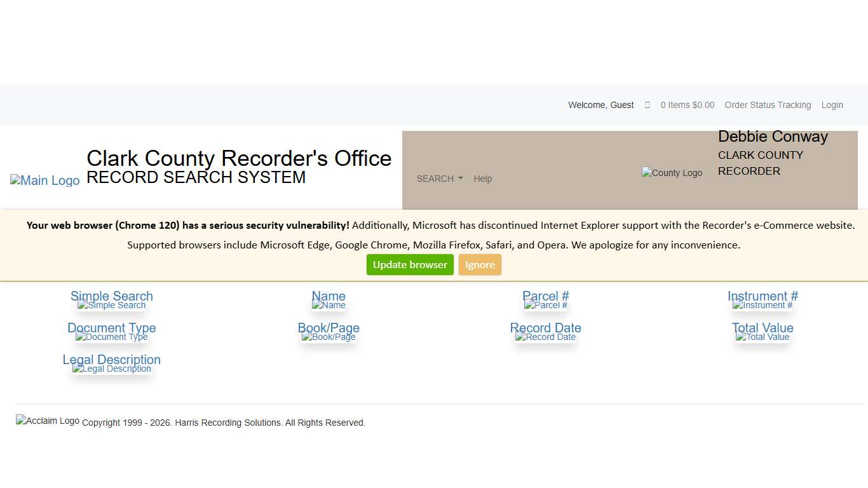Click the Book/Page search icon
868x488 pixels.
329,337
